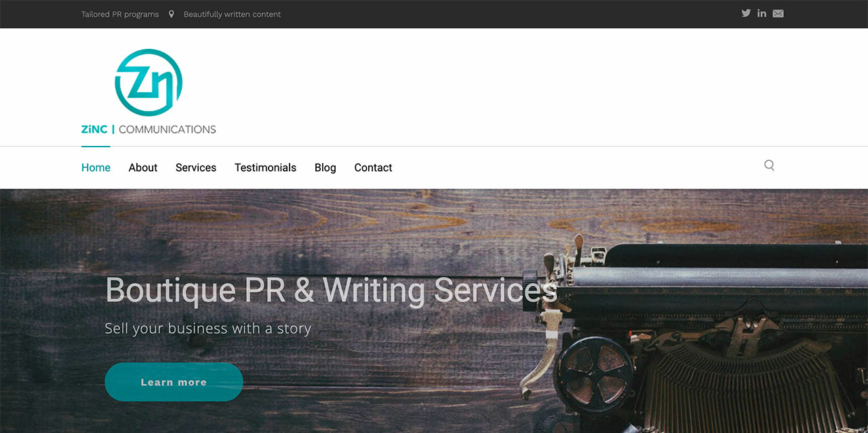Screen dimensions: 868x433
Task: Click Beautifully written content text
Action: coord(232,14)
